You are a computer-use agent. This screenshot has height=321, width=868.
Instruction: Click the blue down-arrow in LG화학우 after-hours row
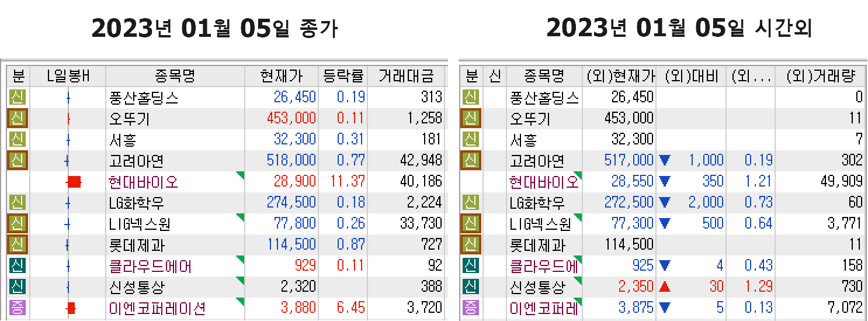(665, 203)
